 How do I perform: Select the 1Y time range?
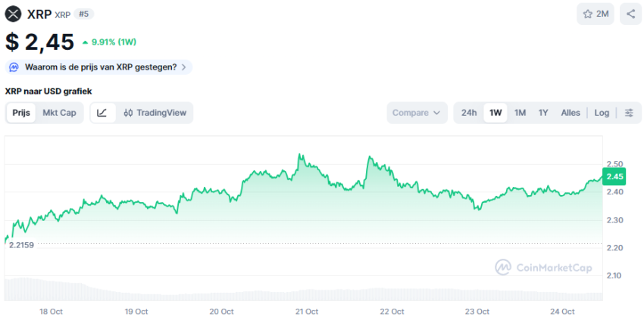coord(543,113)
